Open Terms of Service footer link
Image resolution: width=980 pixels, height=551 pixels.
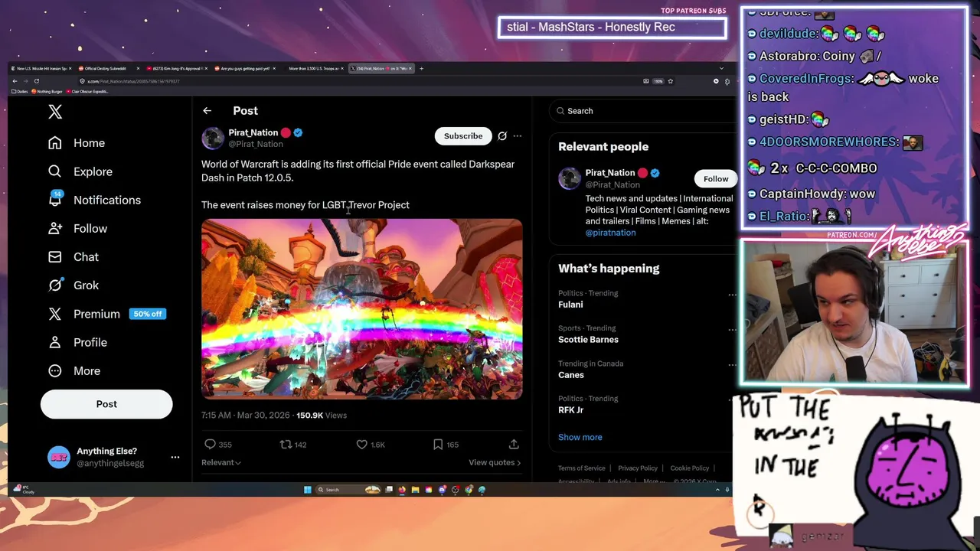click(581, 468)
